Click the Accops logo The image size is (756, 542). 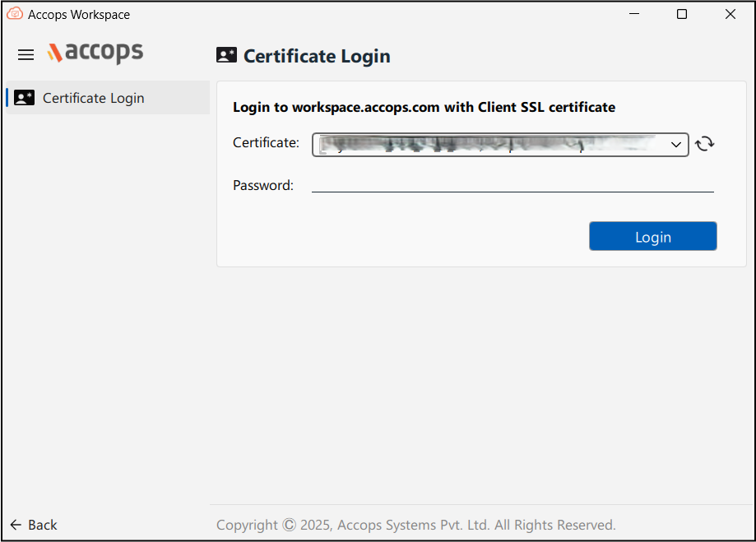point(95,53)
